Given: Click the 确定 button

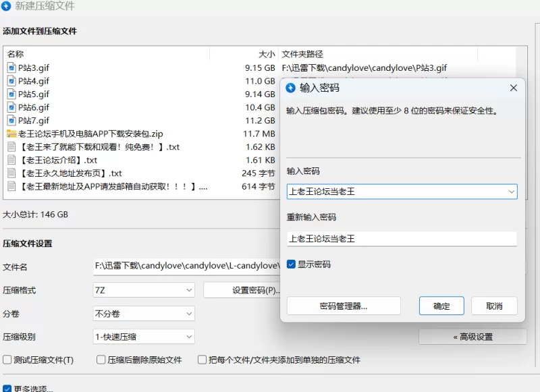Looking at the screenshot, I should tap(441, 306).
